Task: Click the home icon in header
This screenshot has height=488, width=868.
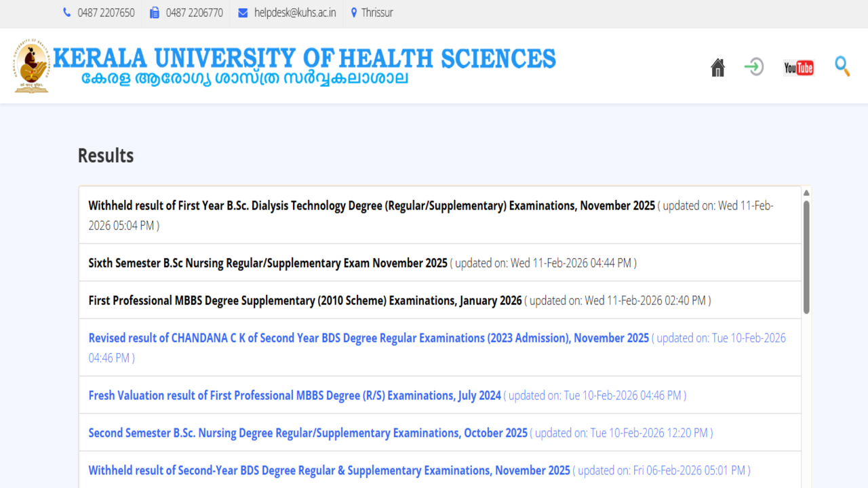Action: 717,68
